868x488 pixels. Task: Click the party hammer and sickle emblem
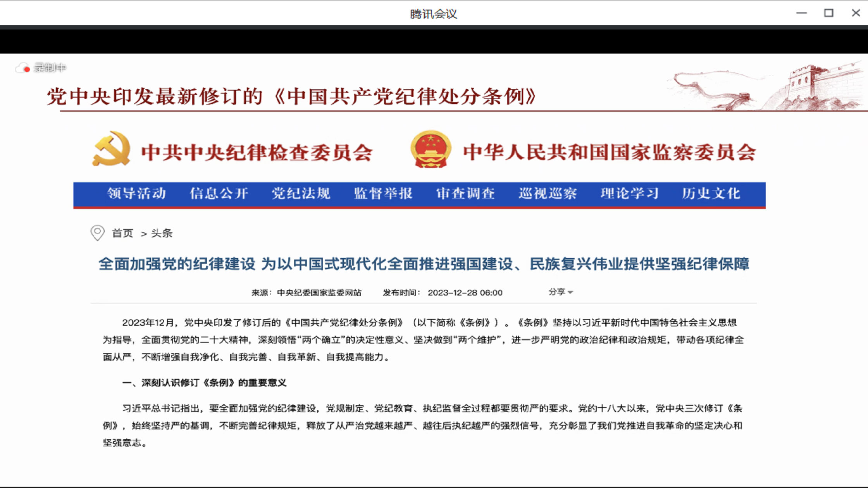(x=112, y=149)
